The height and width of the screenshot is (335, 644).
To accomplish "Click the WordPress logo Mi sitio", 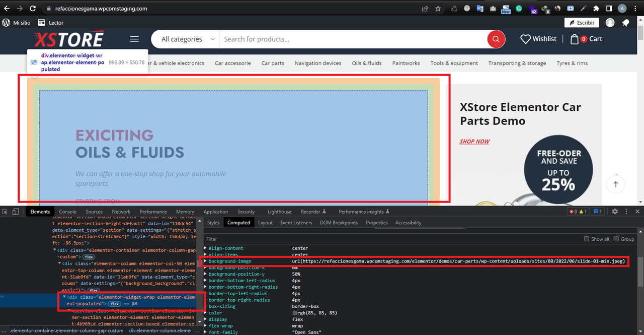I will [x=16, y=23].
